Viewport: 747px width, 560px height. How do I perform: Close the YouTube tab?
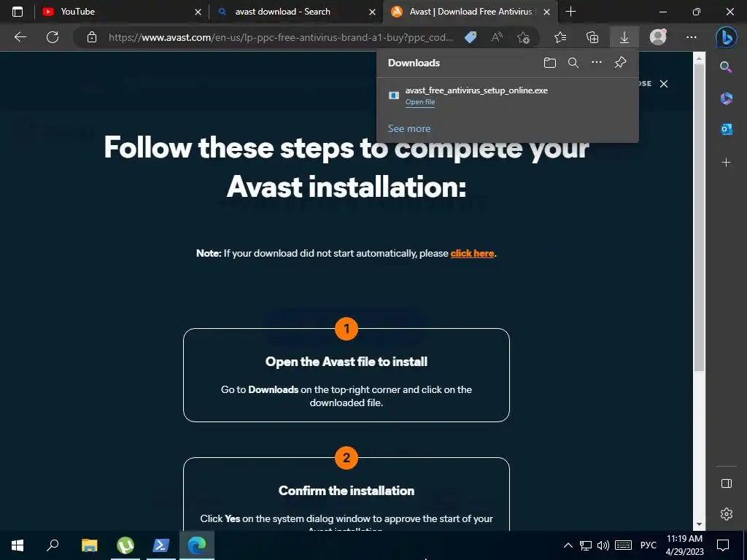point(198,12)
